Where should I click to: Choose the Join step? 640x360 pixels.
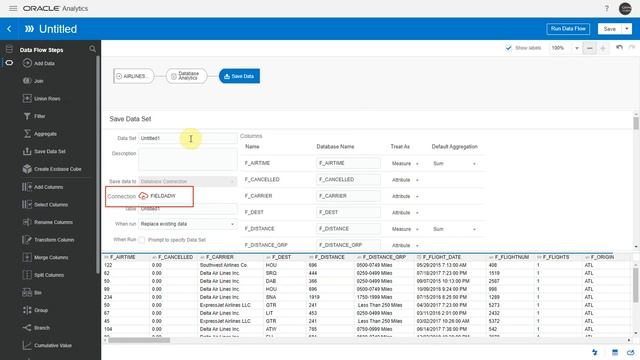(33, 81)
